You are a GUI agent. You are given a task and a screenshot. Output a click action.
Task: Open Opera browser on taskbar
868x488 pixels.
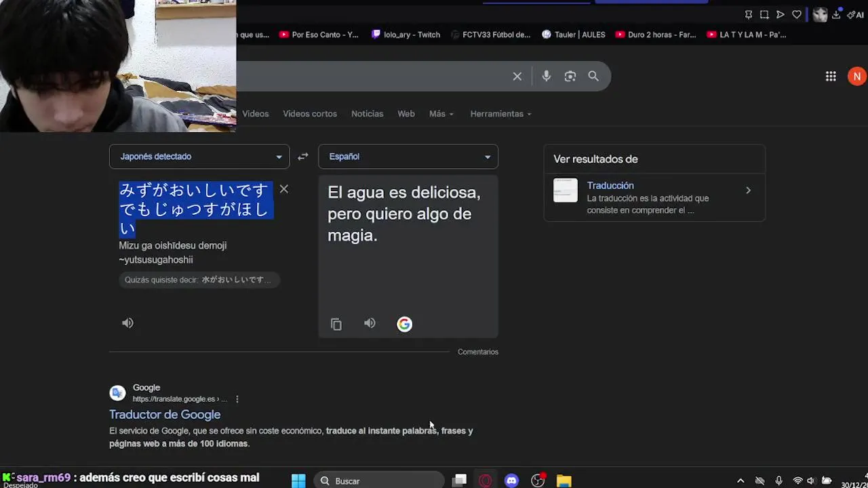point(486,481)
